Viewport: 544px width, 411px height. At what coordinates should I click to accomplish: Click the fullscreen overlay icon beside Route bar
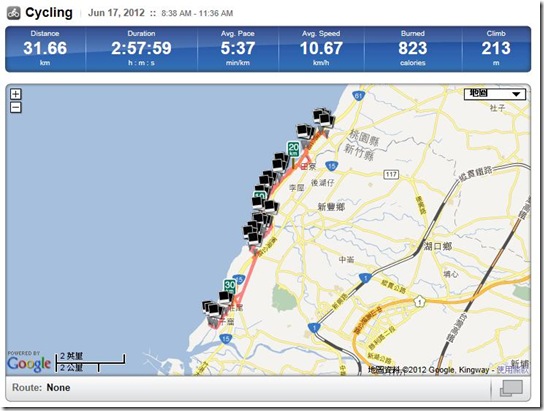pyautogui.click(x=511, y=388)
